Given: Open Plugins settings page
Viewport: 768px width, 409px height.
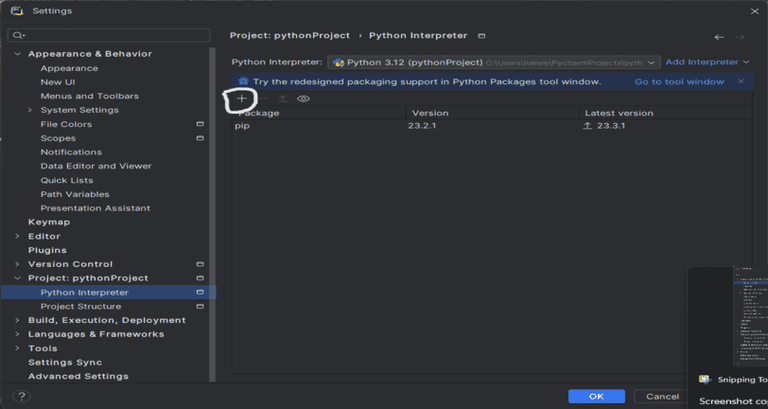Looking at the screenshot, I should pos(47,250).
